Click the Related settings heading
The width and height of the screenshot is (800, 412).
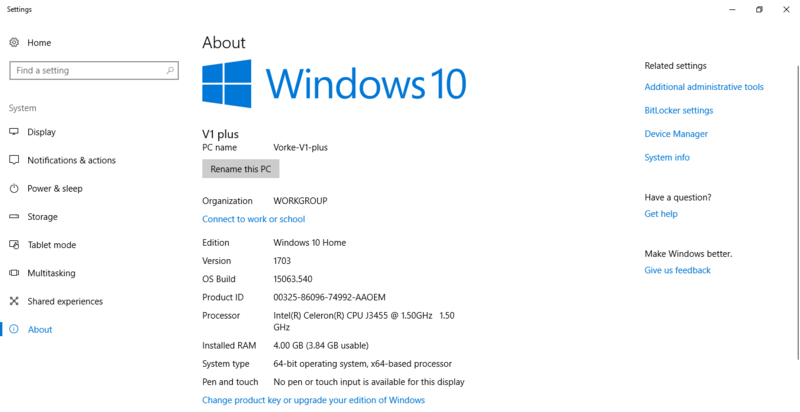point(676,65)
